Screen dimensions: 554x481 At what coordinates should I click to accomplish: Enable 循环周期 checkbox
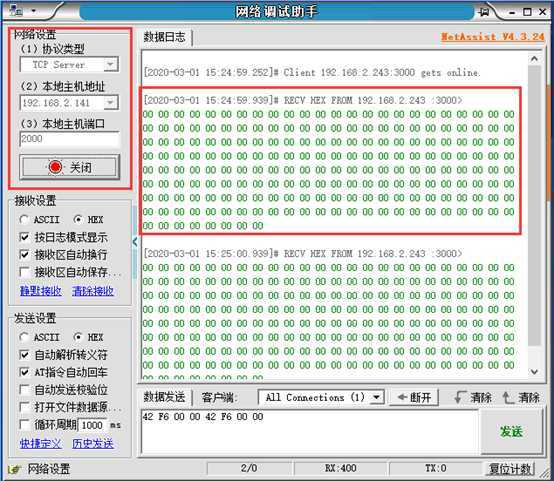coord(24,424)
